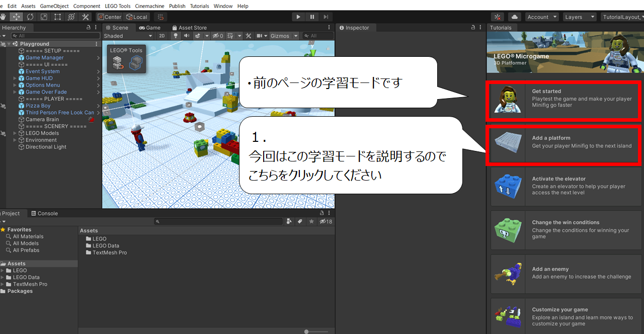The width and height of the screenshot is (644, 334).
Task: Switch to the Game tab
Action: pyautogui.click(x=150, y=28)
